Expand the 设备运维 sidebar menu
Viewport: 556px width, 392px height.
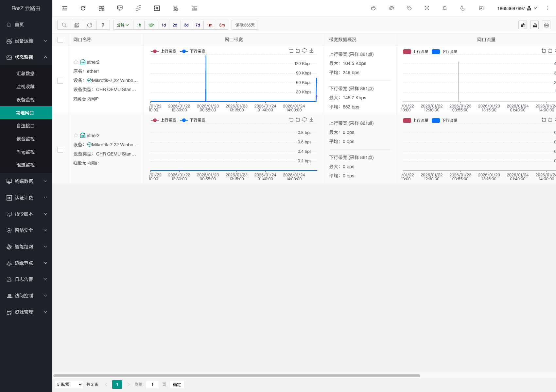26,41
